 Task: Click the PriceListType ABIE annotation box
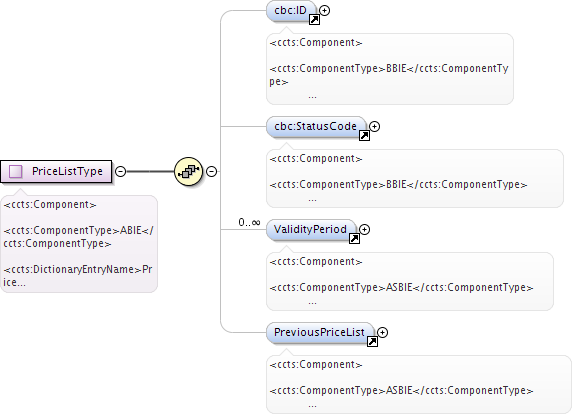click(x=79, y=244)
